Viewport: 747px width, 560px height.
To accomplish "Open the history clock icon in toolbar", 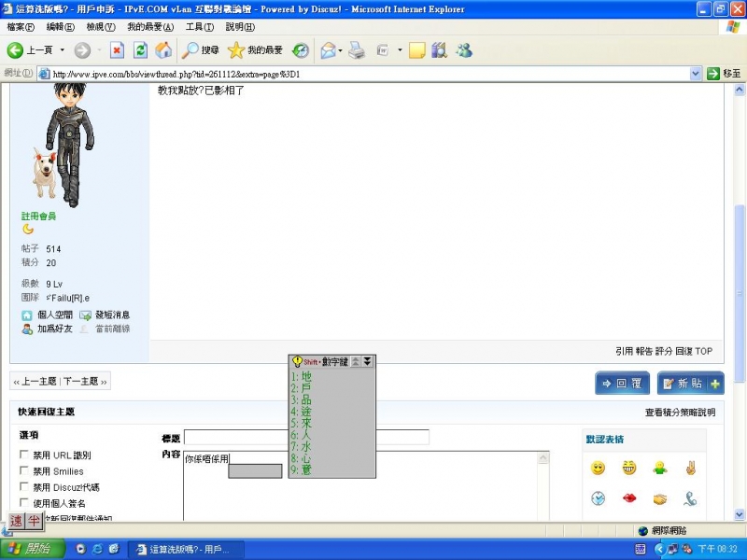I will (x=301, y=50).
